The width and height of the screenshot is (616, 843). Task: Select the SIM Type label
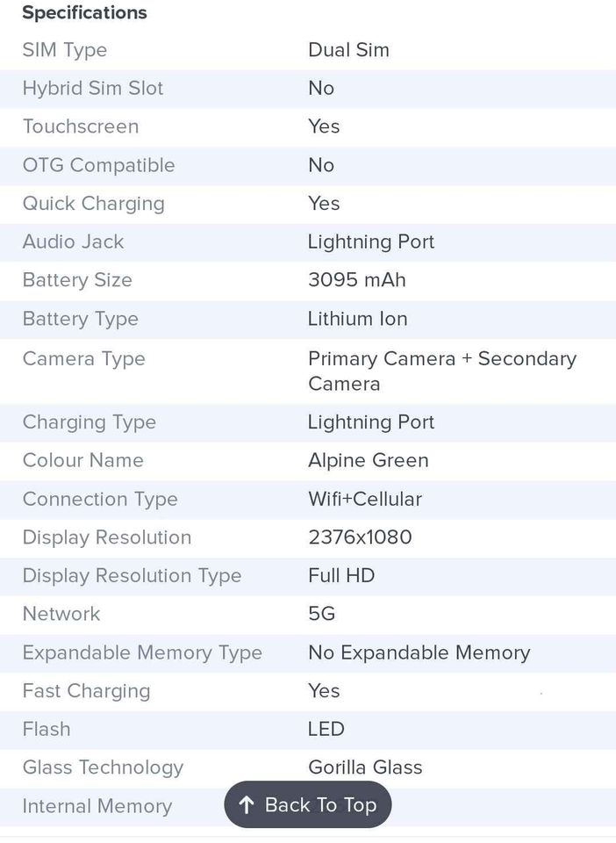click(x=65, y=50)
